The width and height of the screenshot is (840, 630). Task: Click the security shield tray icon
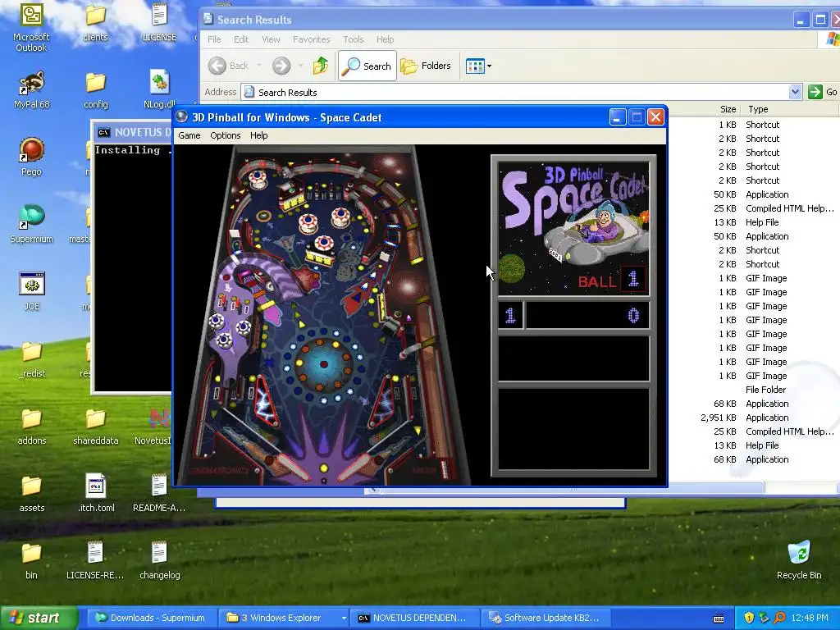(748, 618)
